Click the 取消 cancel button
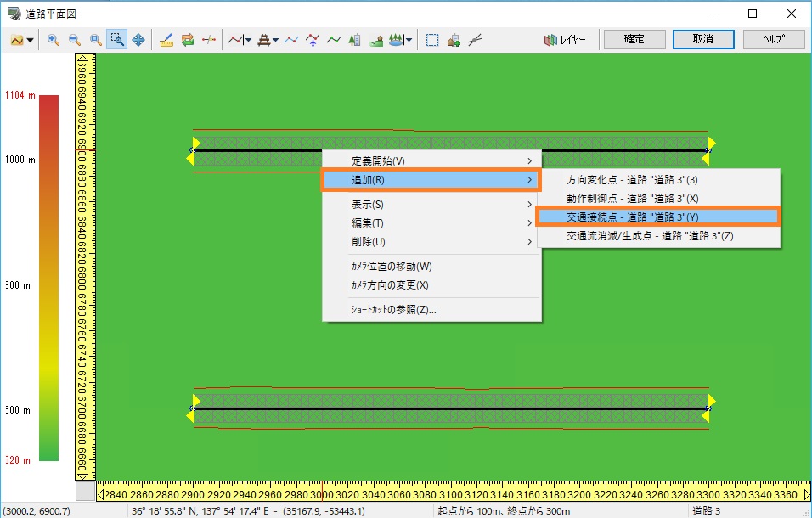Screen dimensions: 812x518 [x=703, y=39]
